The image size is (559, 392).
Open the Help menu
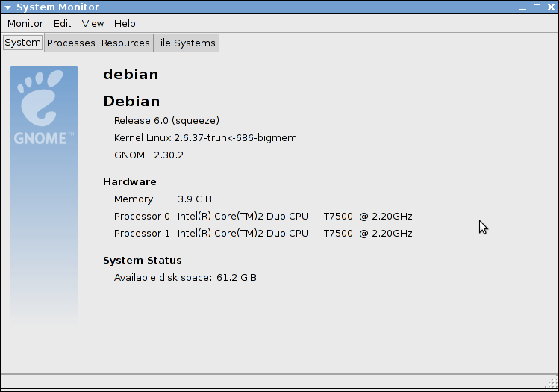(125, 24)
